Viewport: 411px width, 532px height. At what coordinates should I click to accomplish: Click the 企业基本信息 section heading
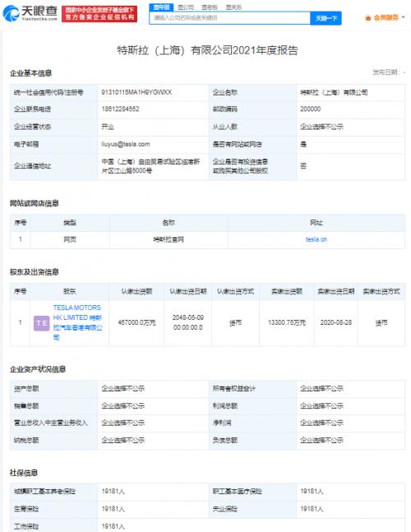[31, 73]
